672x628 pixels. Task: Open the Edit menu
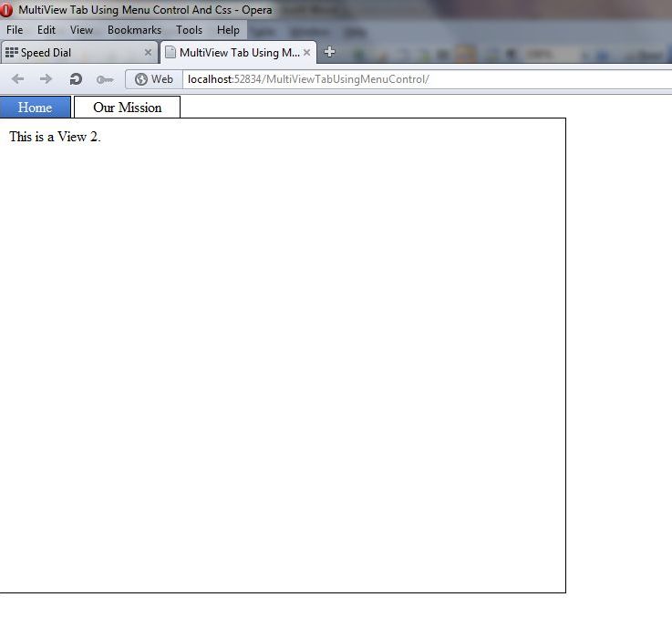pyautogui.click(x=47, y=30)
